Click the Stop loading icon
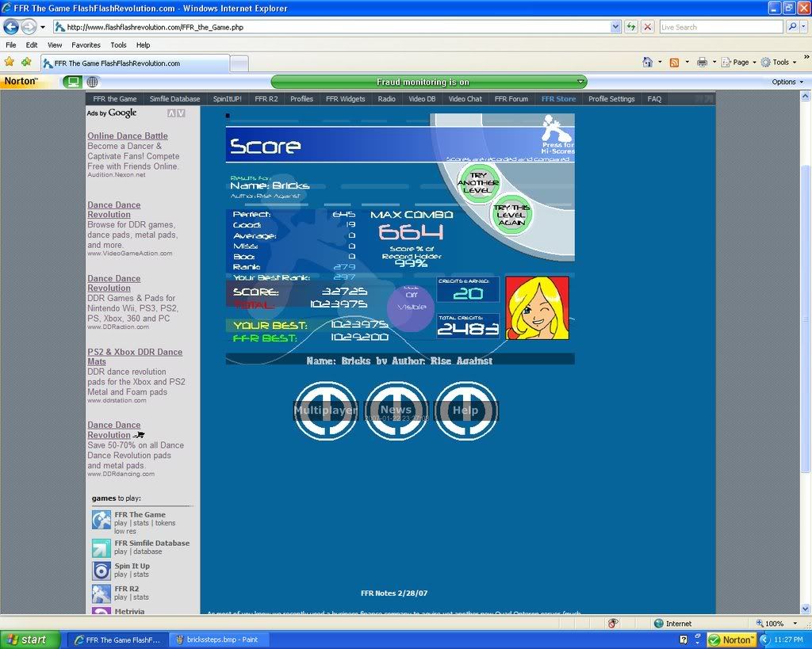812x649 pixels. 647,27
